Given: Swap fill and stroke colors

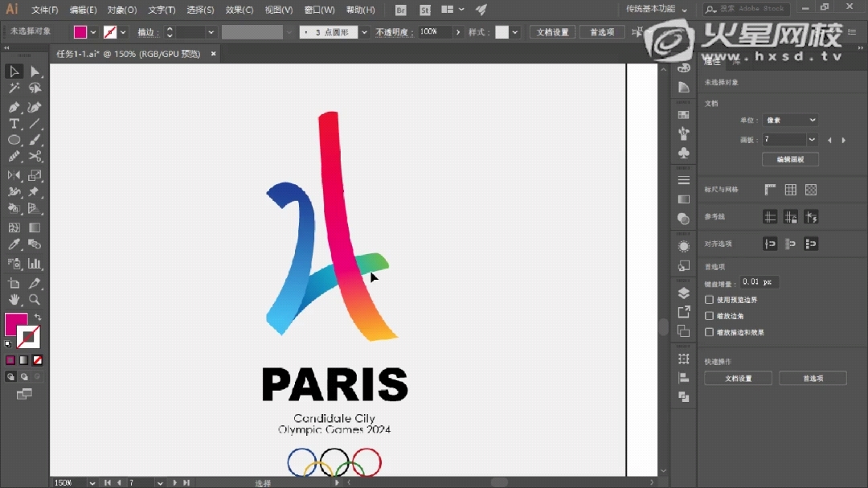Looking at the screenshot, I should (38, 318).
